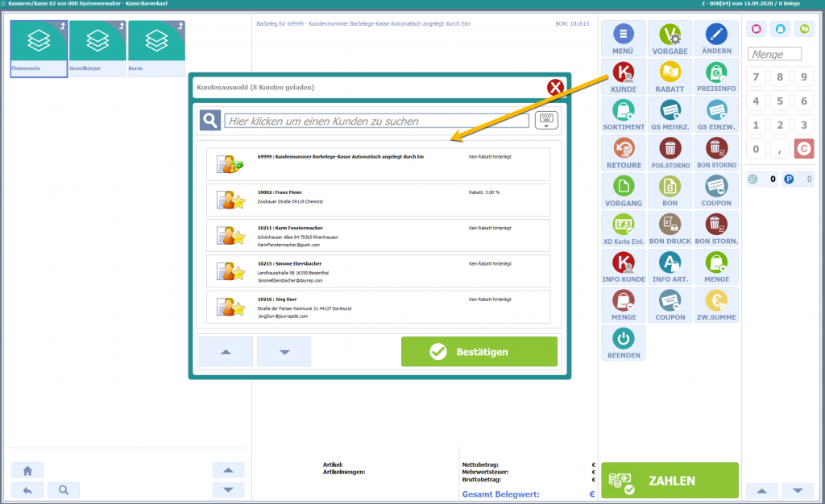
Task: Open the INFO ART. article info
Action: (670, 266)
